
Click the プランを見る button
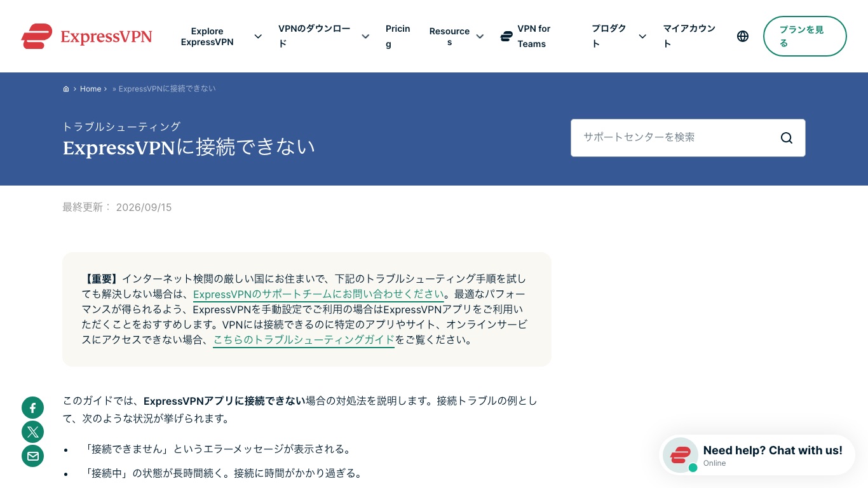click(804, 36)
